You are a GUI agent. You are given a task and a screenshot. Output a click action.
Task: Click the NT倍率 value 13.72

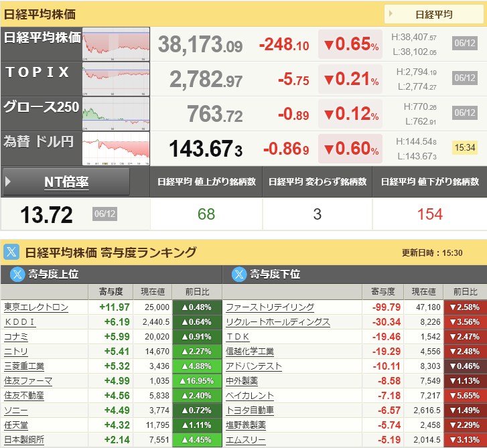pyautogui.click(x=47, y=214)
